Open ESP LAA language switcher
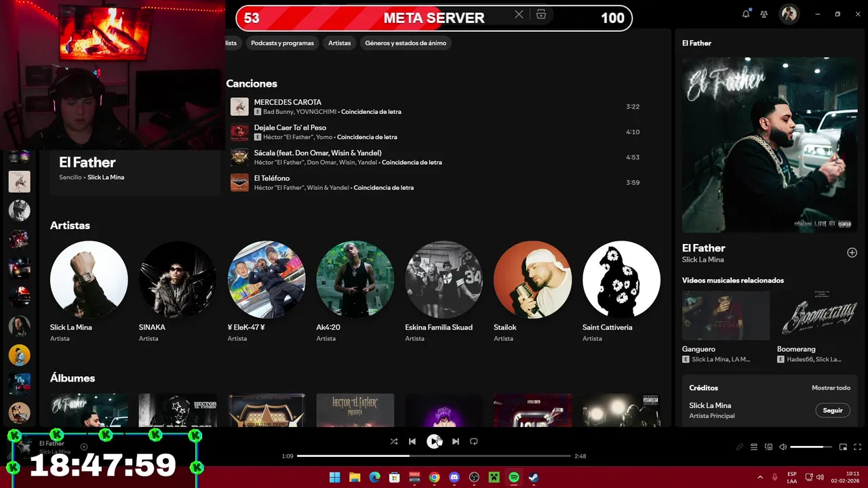The image size is (868, 488). (792, 477)
